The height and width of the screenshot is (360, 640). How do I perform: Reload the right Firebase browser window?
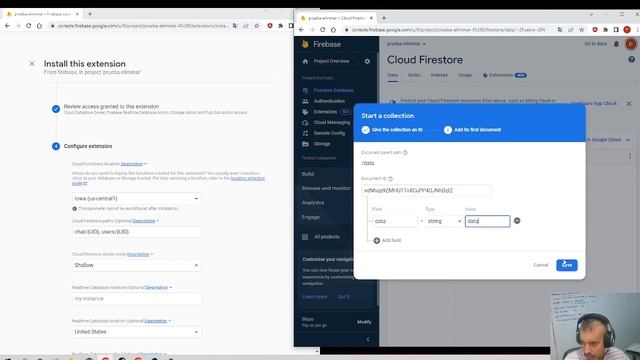322,30
